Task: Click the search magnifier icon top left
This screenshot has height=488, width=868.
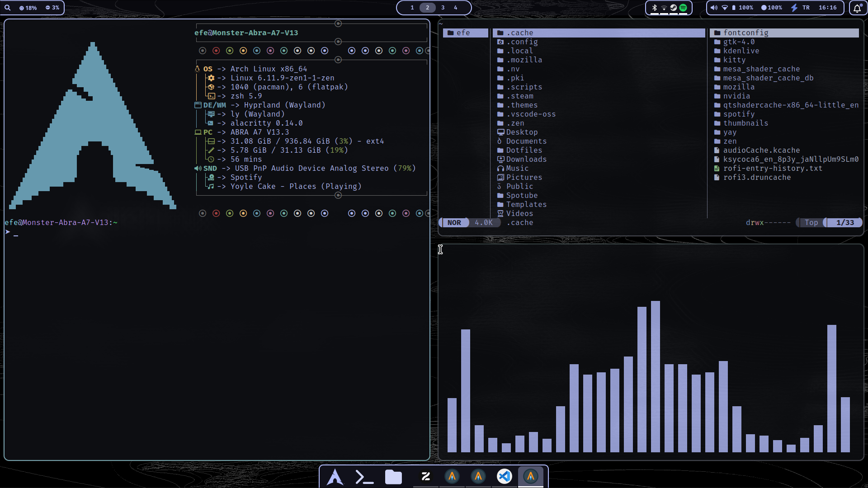Action: (8, 8)
